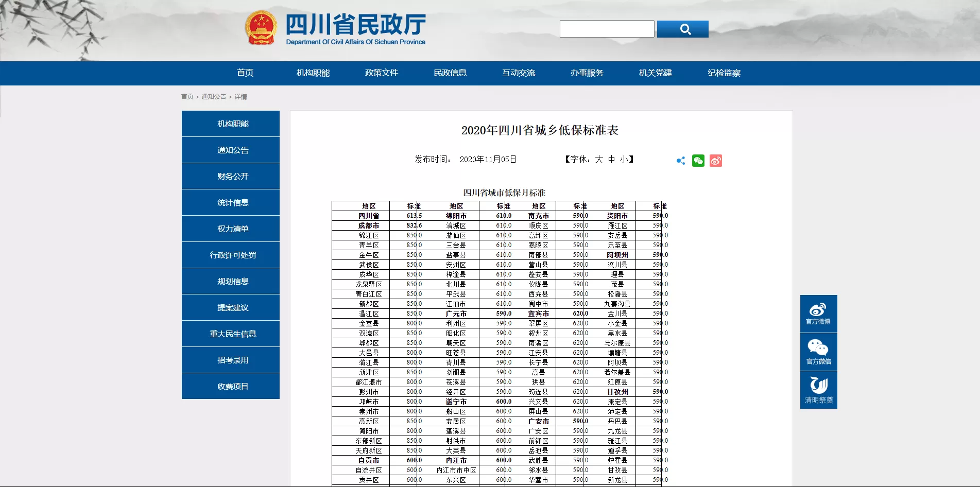Go to 通知公告 via the breadcrumb
Screen dimensions: 980x487
(214, 97)
